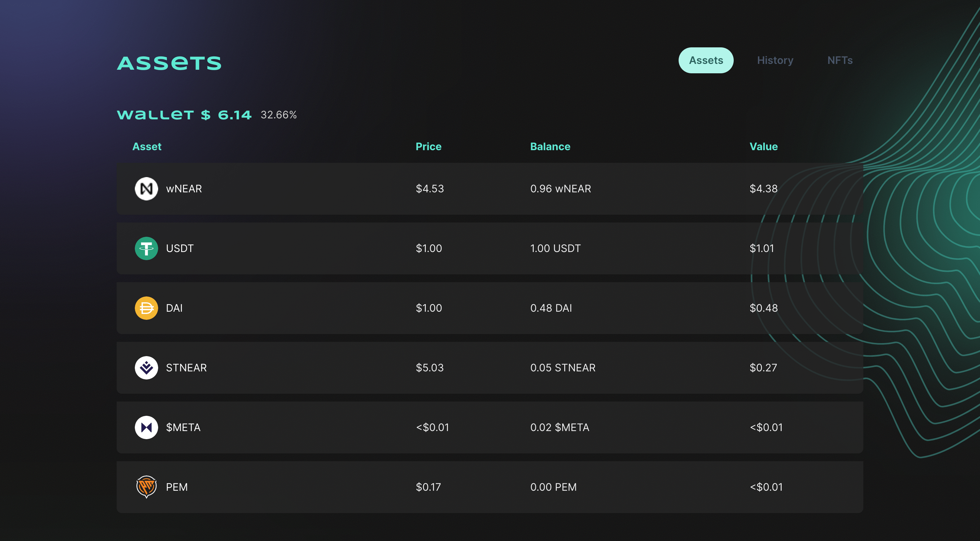Click the $META asset label

183,427
